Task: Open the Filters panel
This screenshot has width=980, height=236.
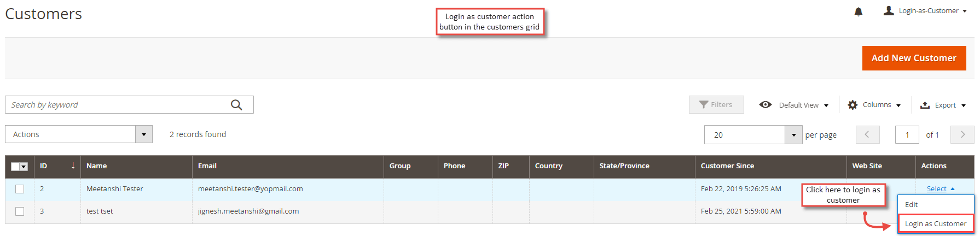Action: [x=716, y=105]
